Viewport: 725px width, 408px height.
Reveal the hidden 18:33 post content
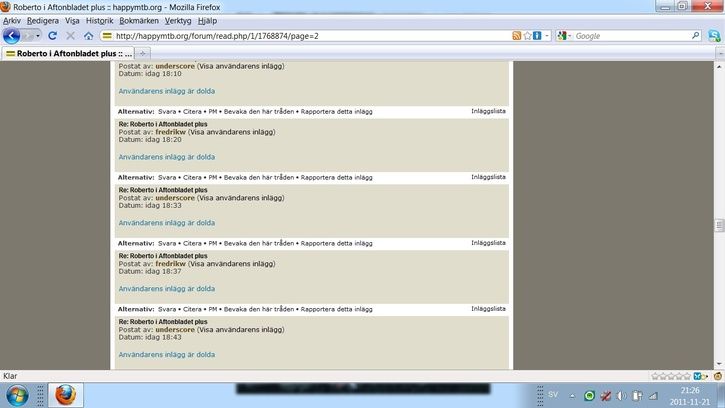pyautogui.click(x=166, y=223)
